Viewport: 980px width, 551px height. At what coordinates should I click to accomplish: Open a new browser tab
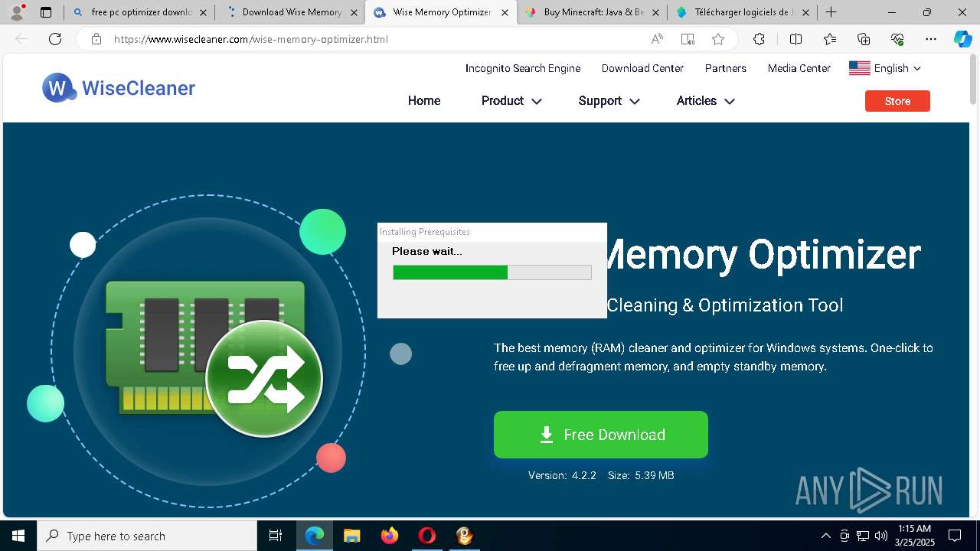tap(831, 12)
